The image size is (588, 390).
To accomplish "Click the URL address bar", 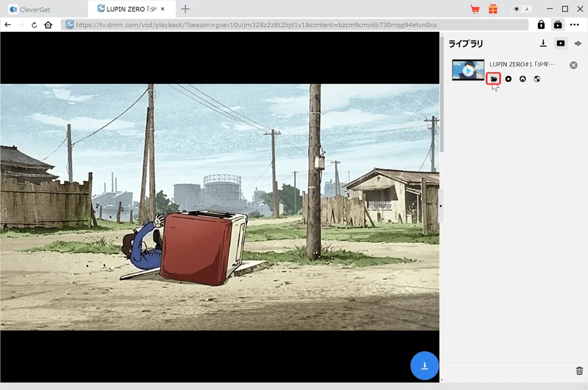I will click(295, 25).
